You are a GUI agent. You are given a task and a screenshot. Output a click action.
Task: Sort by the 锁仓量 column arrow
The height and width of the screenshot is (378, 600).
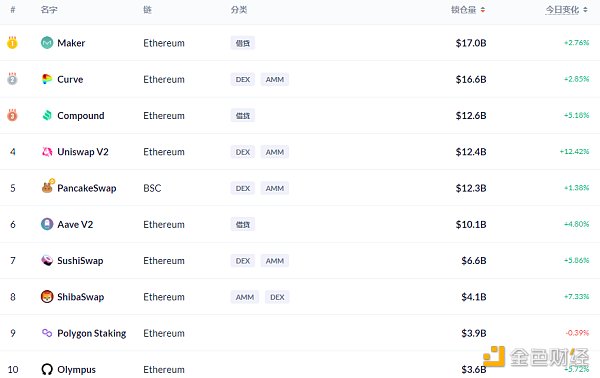click(x=483, y=10)
